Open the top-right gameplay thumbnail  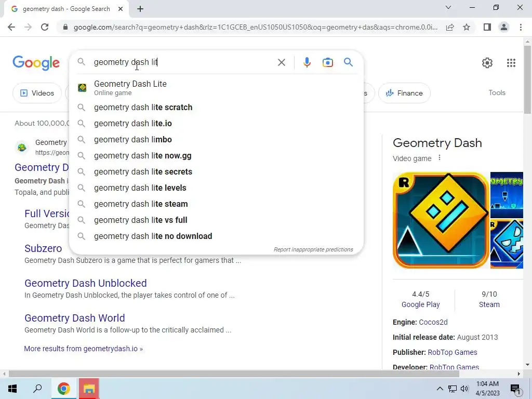tap(507, 195)
